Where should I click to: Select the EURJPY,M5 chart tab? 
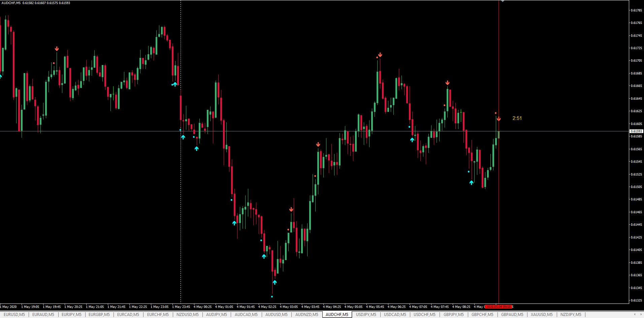click(71, 315)
